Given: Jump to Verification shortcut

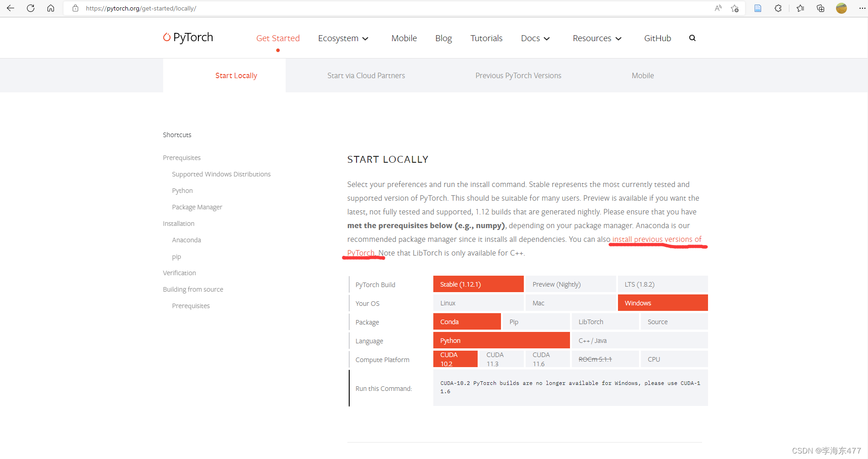Looking at the screenshot, I should pyautogui.click(x=179, y=273).
